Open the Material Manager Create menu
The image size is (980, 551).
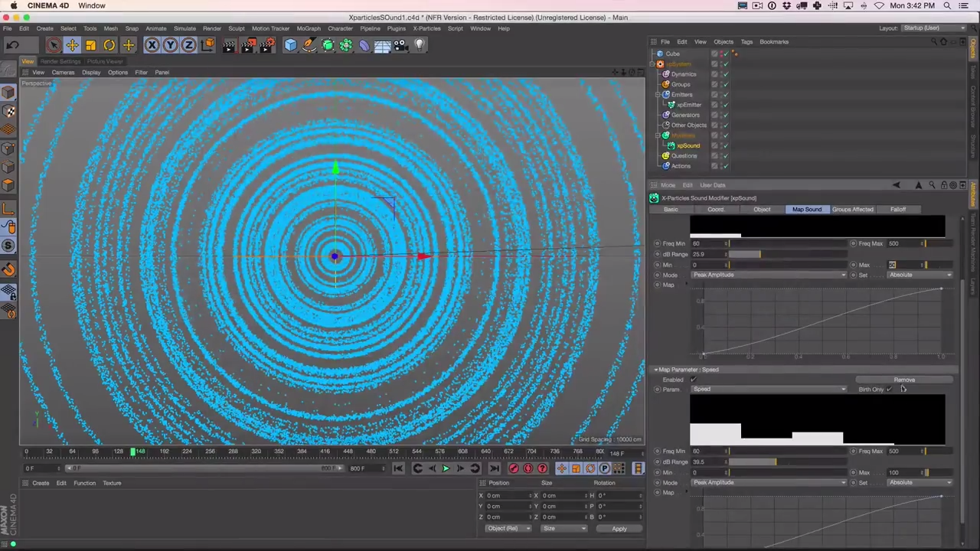point(41,483)
